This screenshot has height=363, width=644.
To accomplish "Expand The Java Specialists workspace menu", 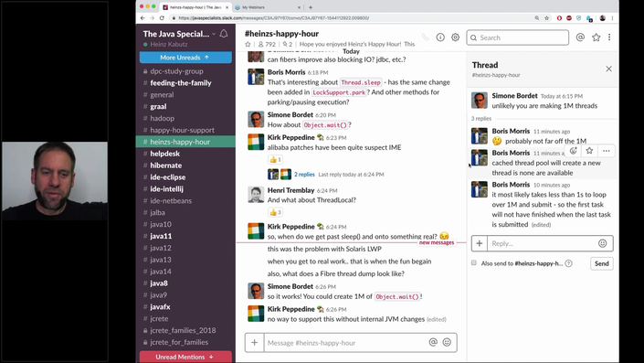I will [x=179, y=34].
